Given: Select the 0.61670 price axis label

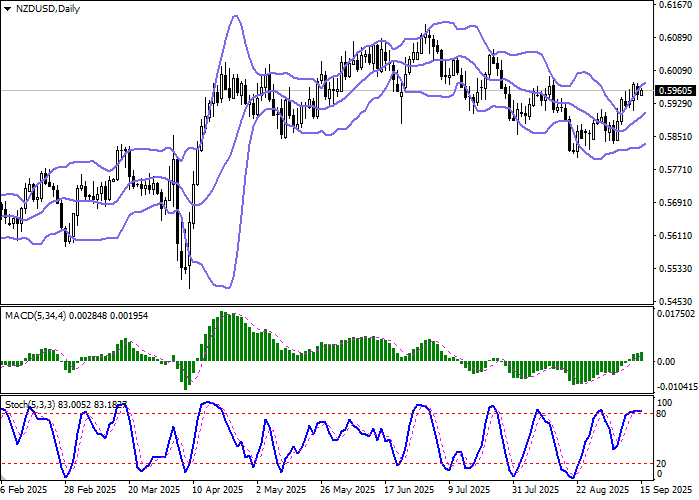Looking at the screenshot, I should tap(674, 6).
